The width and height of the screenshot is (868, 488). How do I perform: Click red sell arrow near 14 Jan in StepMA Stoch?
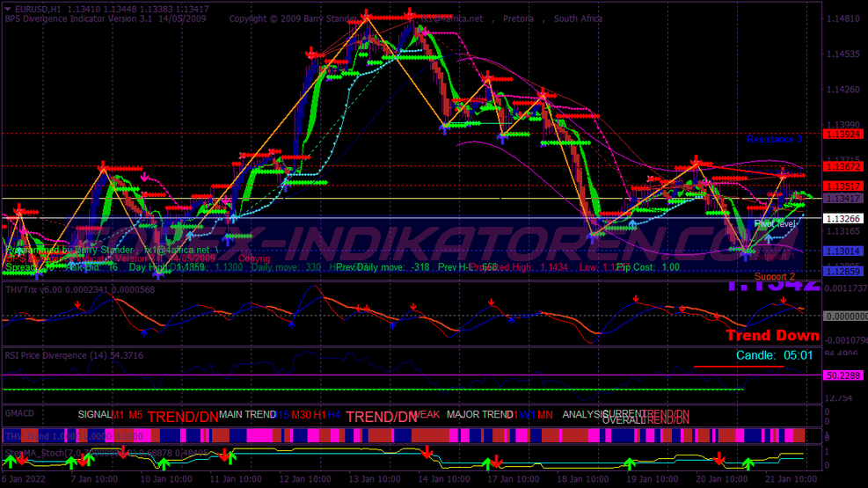tap(427, 453)
